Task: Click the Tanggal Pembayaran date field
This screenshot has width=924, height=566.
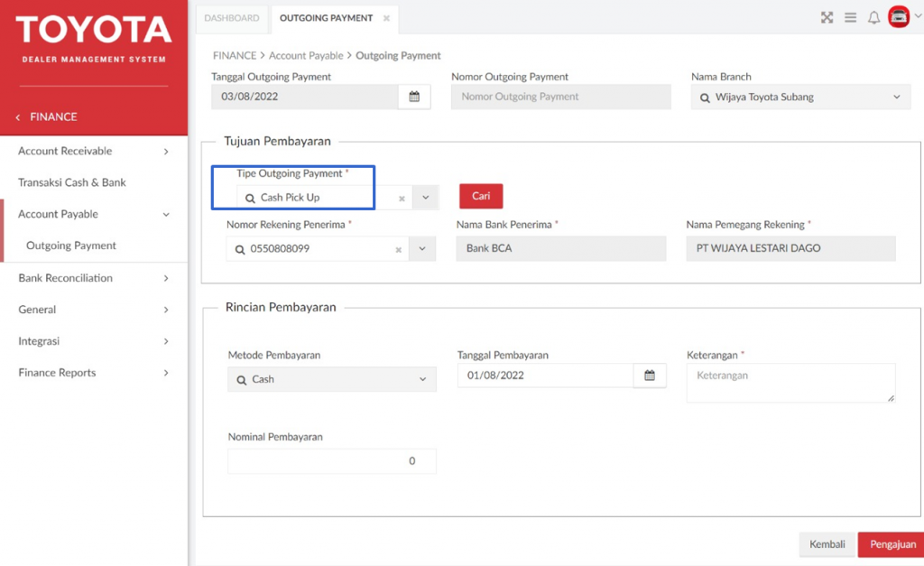Action: 546,376
